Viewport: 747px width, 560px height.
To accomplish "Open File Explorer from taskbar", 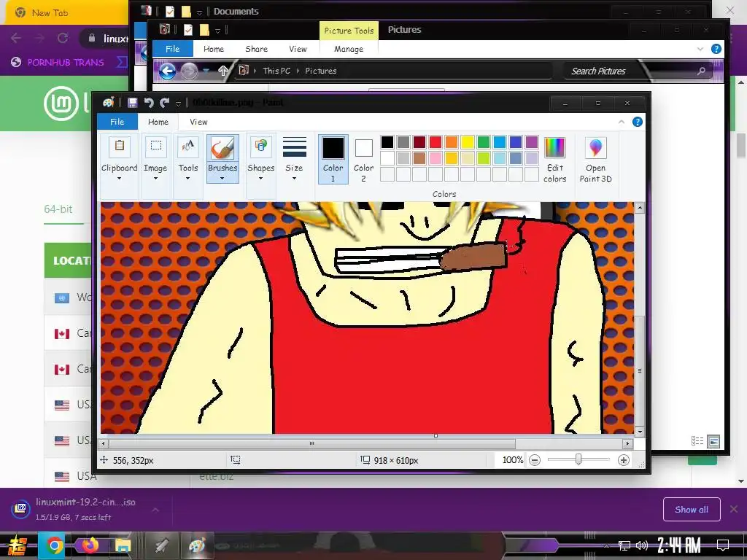I will pyautogui.click(x=123, y=545).
